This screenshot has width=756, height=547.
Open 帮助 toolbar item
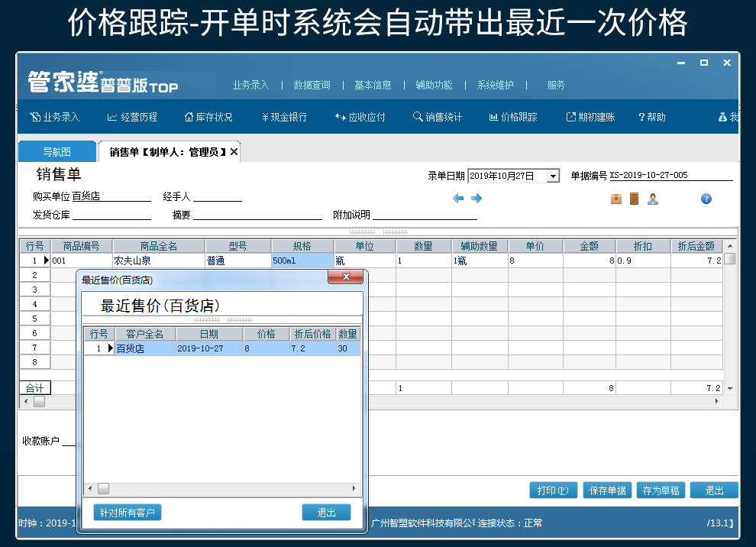tap(652, 117)
